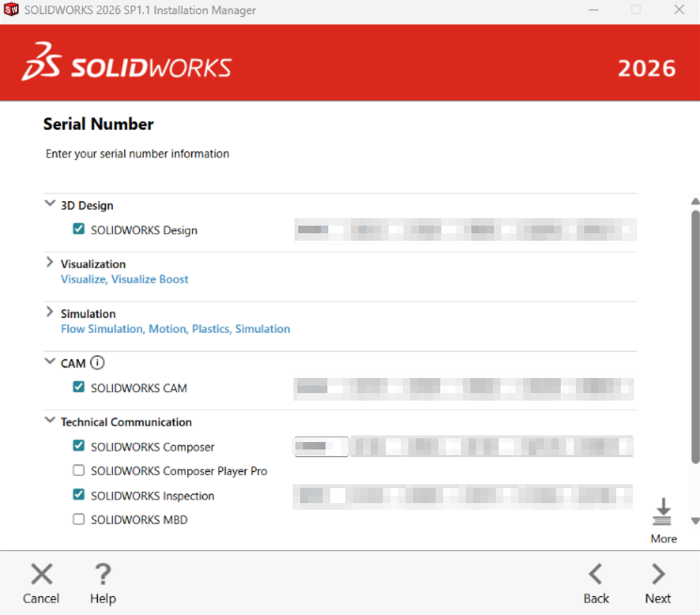Toggle SOLIDWORKS Composer checkbox
700x615 pixels.
[x=79, y=446]
